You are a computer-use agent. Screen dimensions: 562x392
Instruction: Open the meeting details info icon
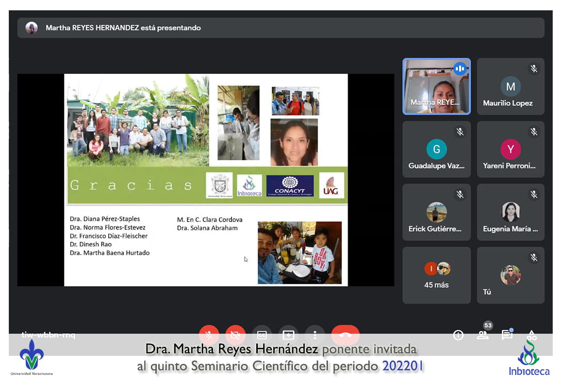tap(458, 335)
